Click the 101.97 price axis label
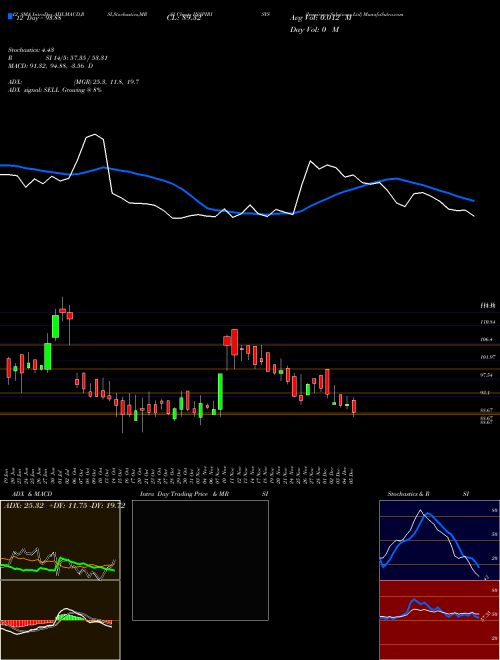 (488, 357)
